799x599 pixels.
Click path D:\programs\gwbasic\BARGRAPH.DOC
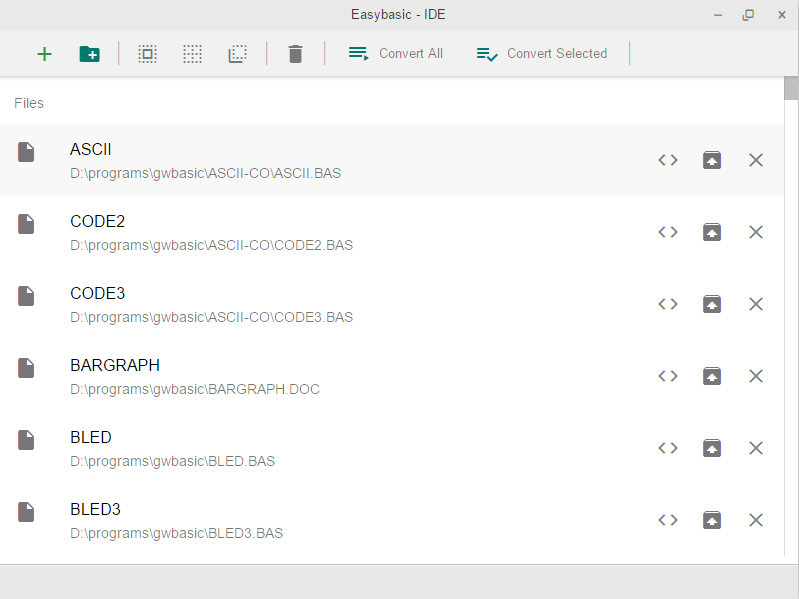click(x=195, y=389)
